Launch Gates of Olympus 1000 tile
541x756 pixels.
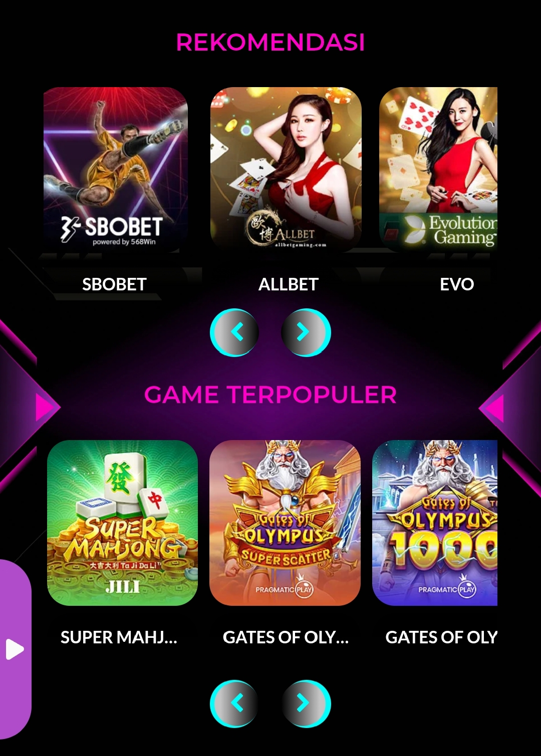click(x=435, y=523)
